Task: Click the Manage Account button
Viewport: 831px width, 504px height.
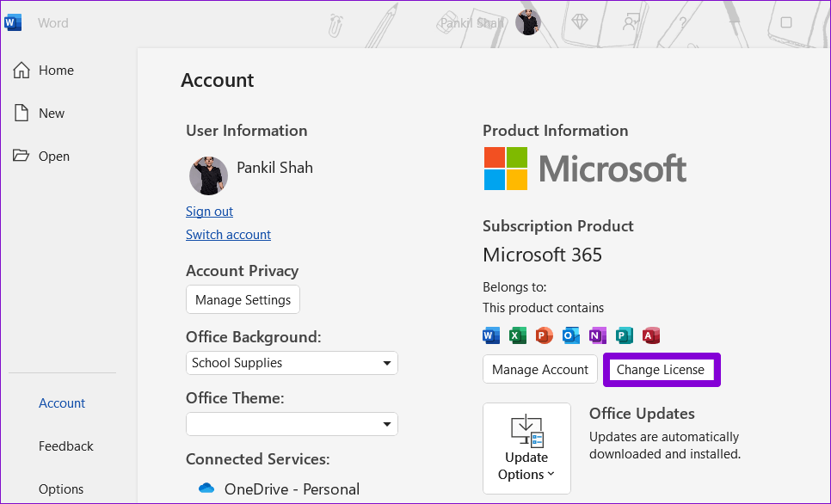Action: coord(540,369)
